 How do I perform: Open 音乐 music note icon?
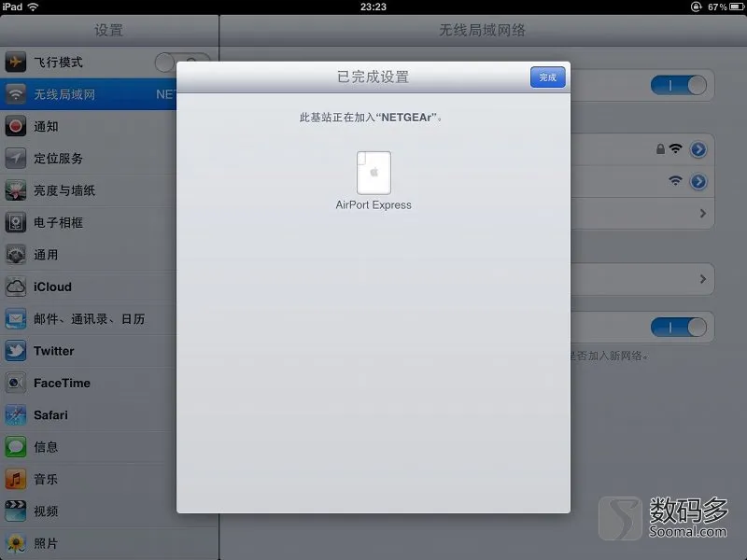click(x=15, y=480)
